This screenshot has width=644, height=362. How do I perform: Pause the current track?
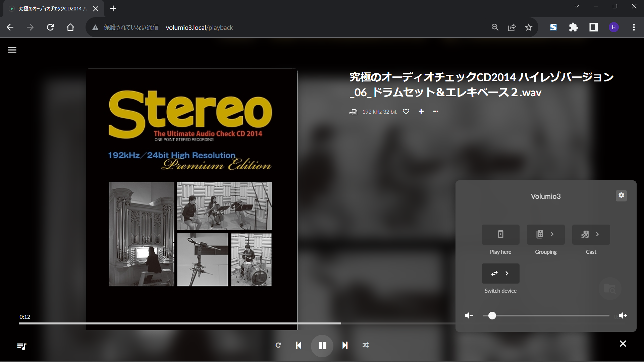point(322,346)
